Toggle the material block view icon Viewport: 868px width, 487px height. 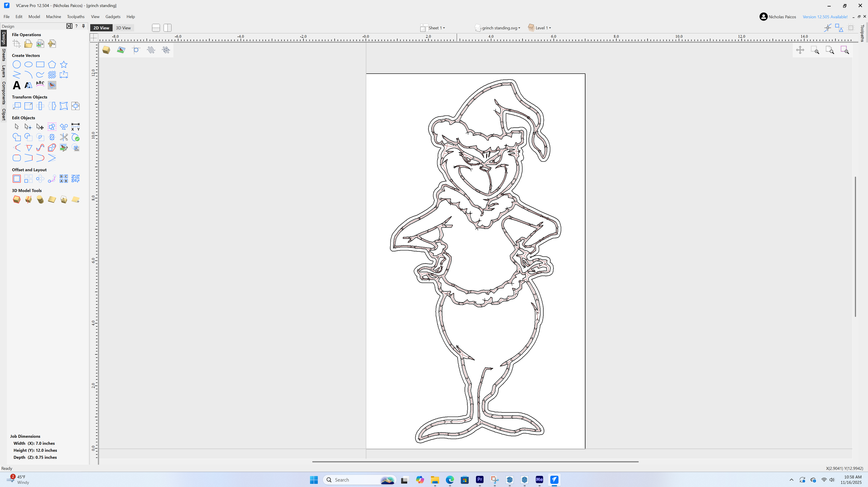pyautogui.click(x=106, y=50)
